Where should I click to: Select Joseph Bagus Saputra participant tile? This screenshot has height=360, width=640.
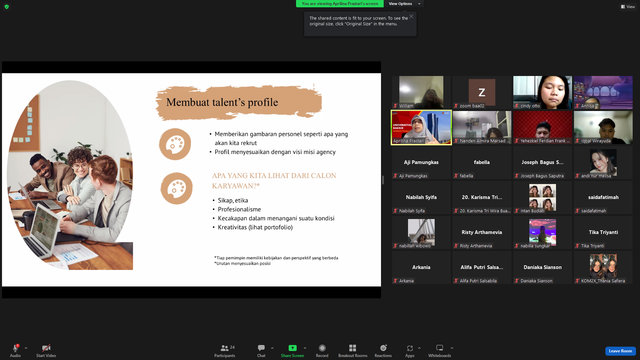tap(542, 162)
